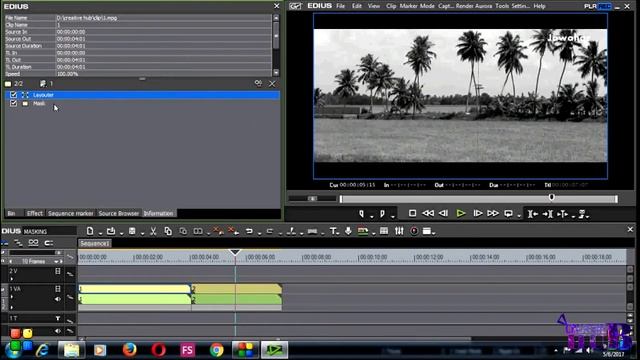Switch to the Sequence marker tab
Viewport: 640px width, 360px height.
(x=71, y=213)
